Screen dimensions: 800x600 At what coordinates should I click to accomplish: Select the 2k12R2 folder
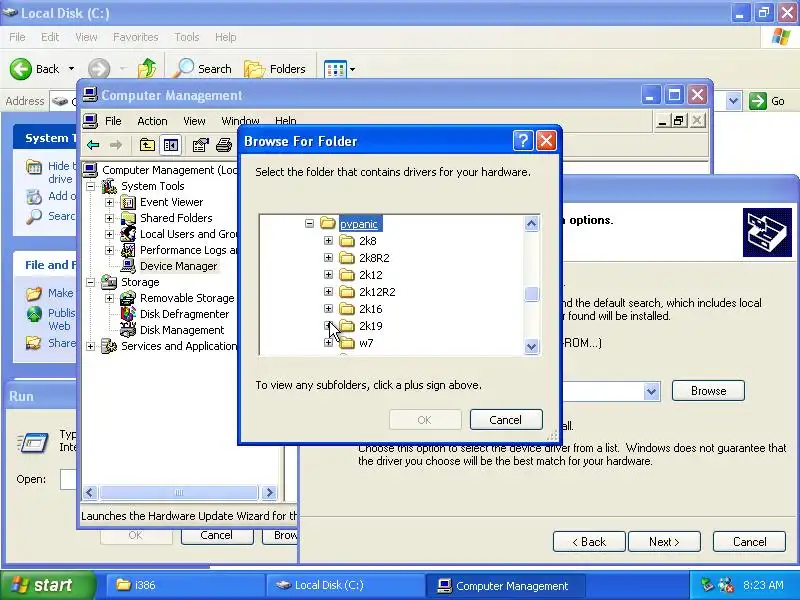[x=377, y=292]
